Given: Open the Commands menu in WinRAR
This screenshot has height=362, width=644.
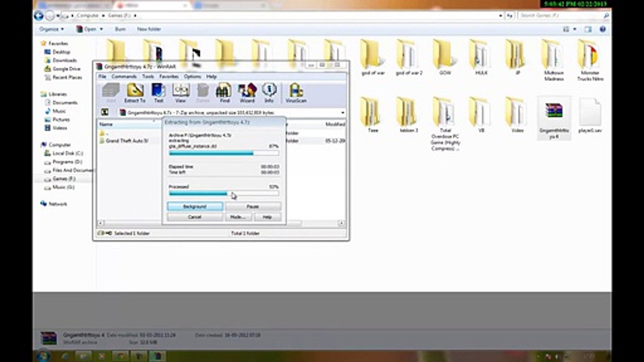Looking at the screenshot, I should pyautogui.click(x=124, y=76).
